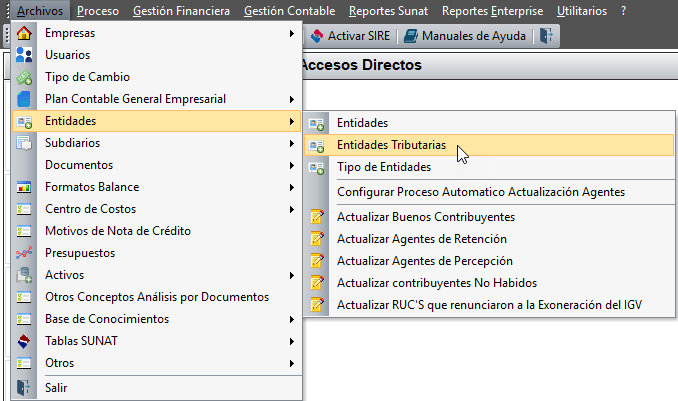This screenshot has width=678, height=401.
Task: Click the money icon for Tipo de Cambio
Action: pos(24,77)
